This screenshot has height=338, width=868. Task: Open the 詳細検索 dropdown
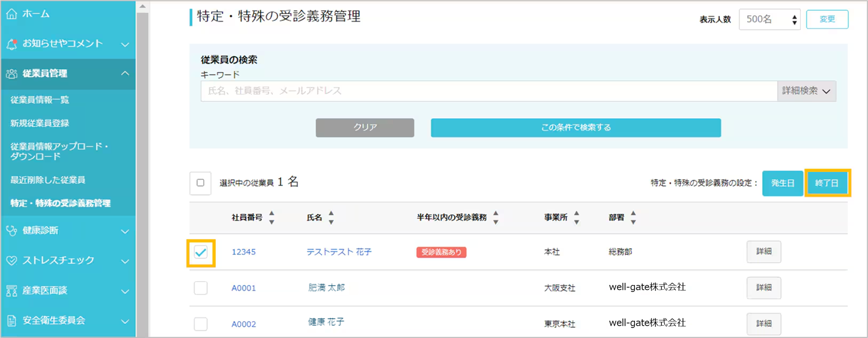click(x=807, y=91)
